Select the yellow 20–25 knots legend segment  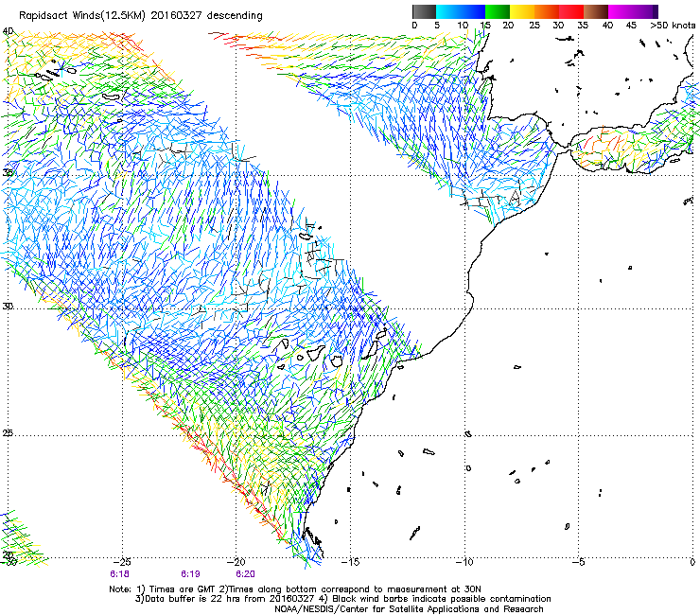click(x=522, y=11)
